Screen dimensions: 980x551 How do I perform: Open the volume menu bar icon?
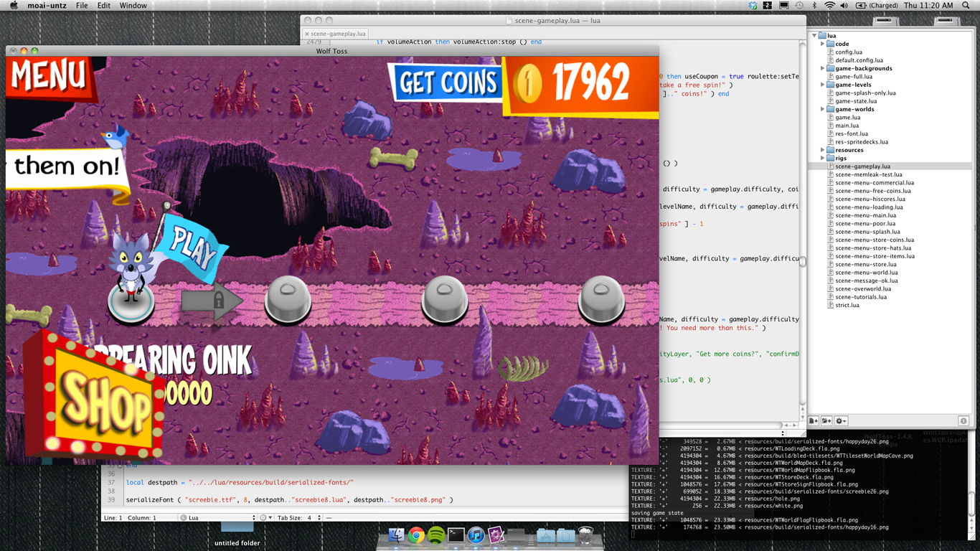coord(845,6)
